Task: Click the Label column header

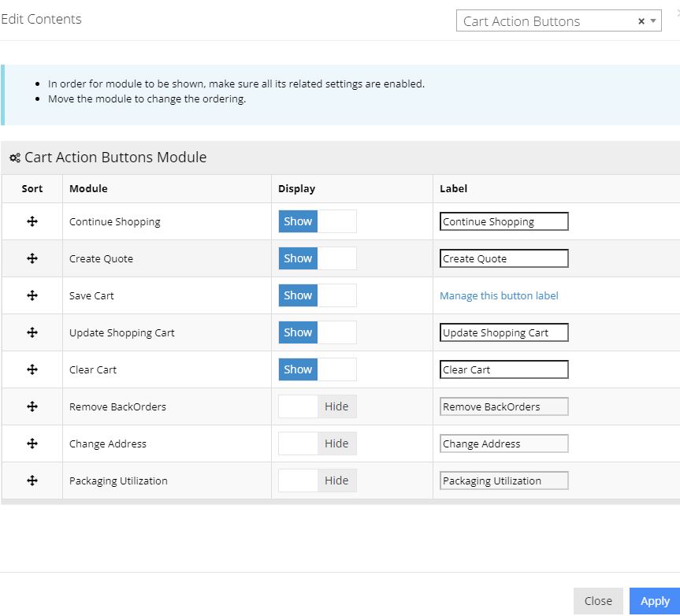Action: 453,188
